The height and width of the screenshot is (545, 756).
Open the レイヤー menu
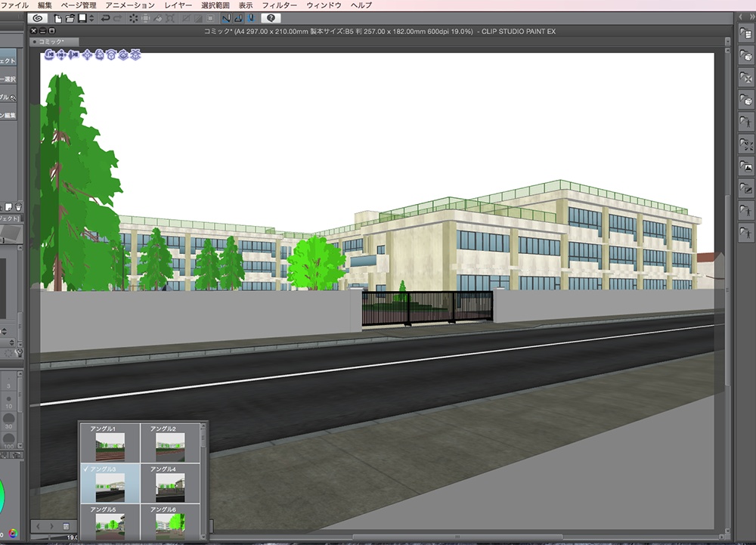pos(178,5)
